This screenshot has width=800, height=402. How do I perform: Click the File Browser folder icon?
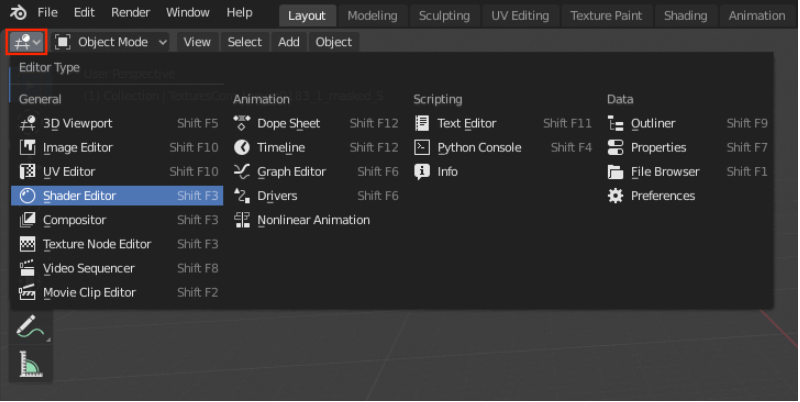click(616, 171)
